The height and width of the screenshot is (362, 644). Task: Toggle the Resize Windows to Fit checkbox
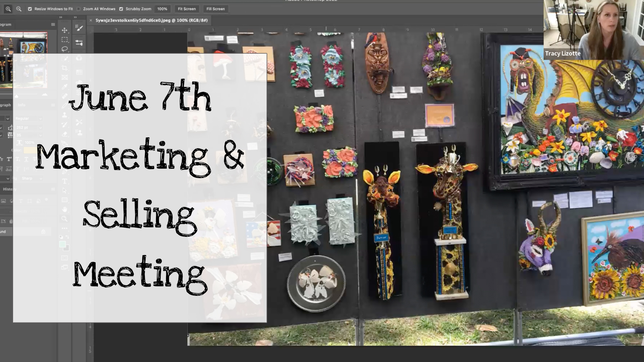click(30, 9)
